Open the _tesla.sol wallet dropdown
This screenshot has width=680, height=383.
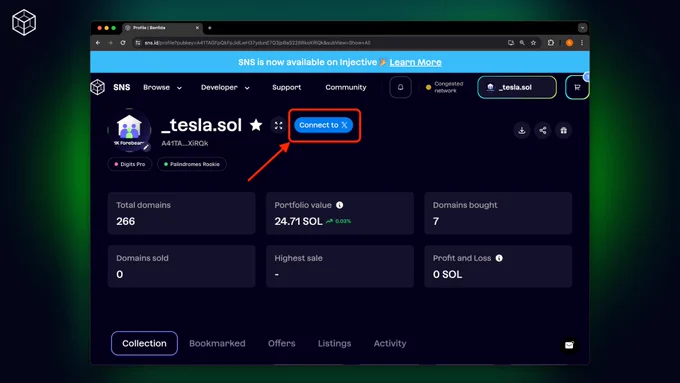(517, 87)
